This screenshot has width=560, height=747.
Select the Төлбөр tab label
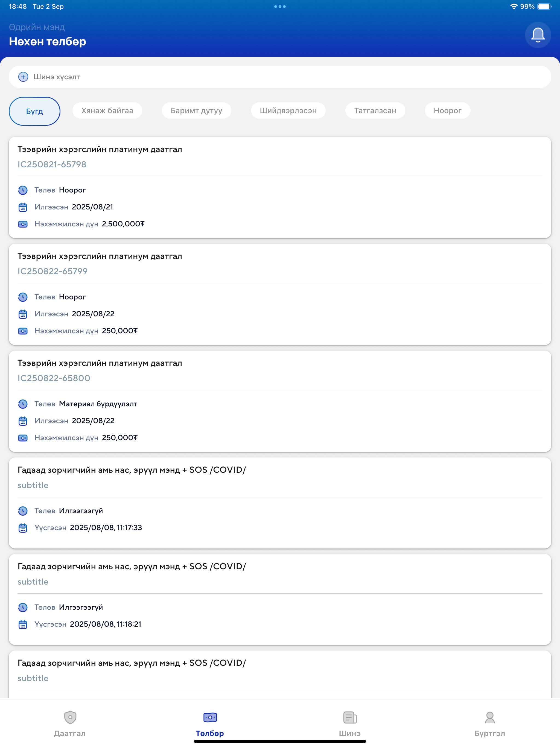210,734
